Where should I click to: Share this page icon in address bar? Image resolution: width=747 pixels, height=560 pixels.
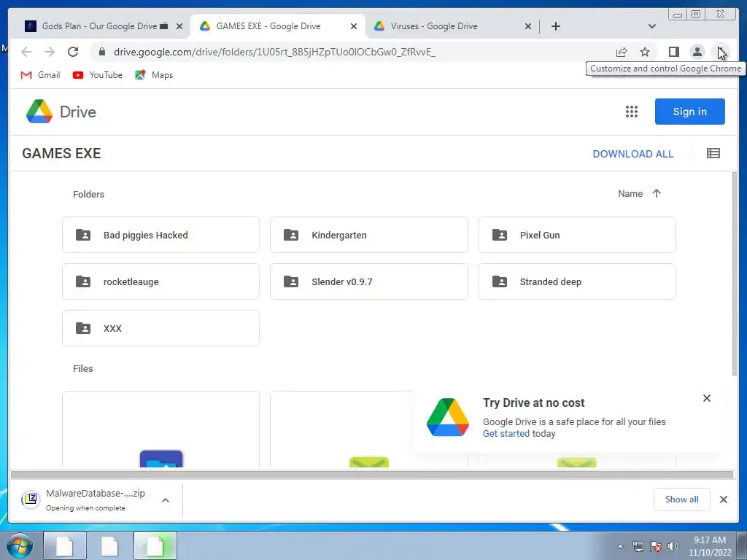point(622,52)
